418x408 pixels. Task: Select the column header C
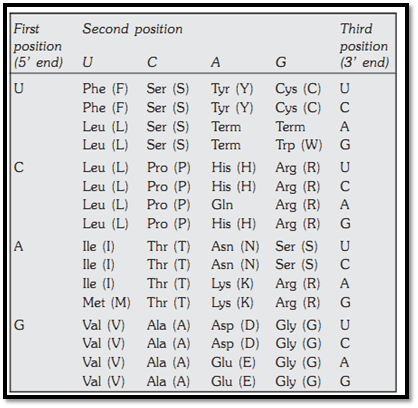click(x=152, y=62)
